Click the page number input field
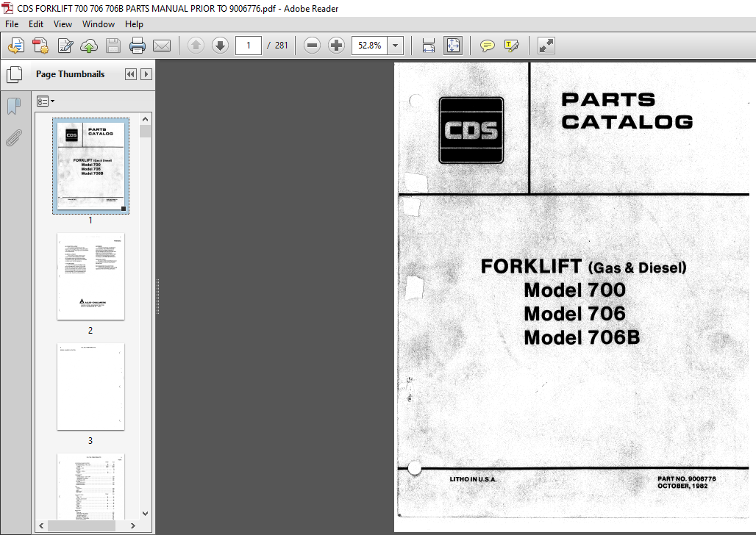The height and width of the screenshot is (535, 756). click(249, 46)
